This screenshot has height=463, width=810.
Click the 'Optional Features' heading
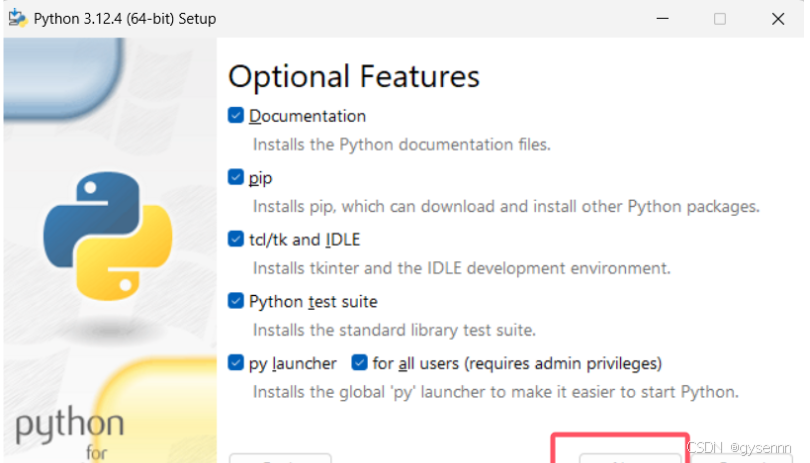pos(354,76)
